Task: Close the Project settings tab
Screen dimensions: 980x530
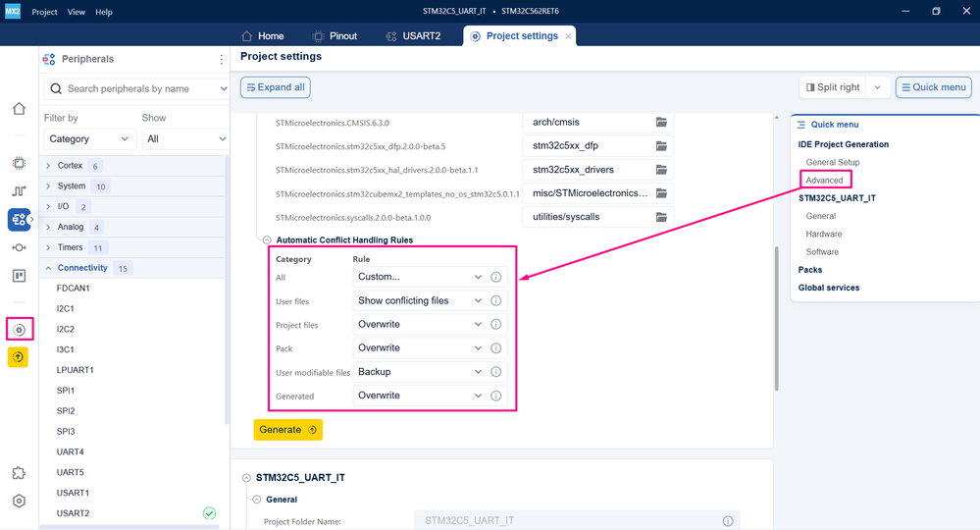Action: [x=568, y=36]
